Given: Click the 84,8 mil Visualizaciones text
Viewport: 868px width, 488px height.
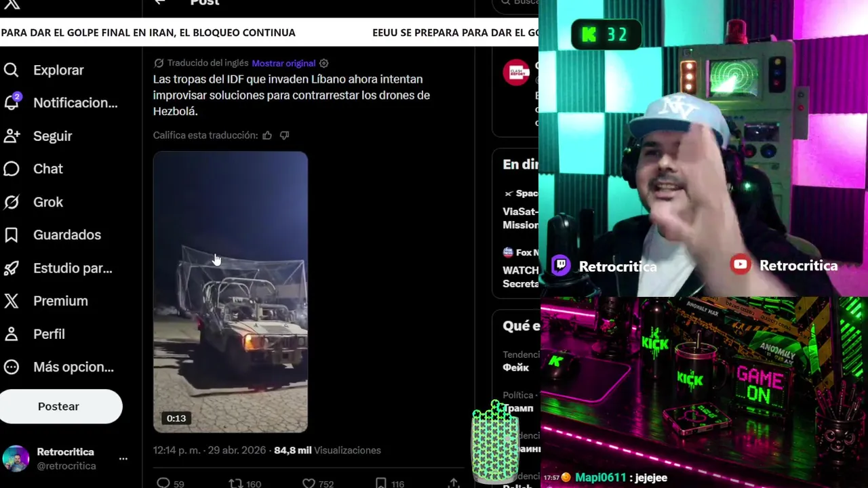Looking at the screenshot, I should pyautogui.click(x=328, y=450).
